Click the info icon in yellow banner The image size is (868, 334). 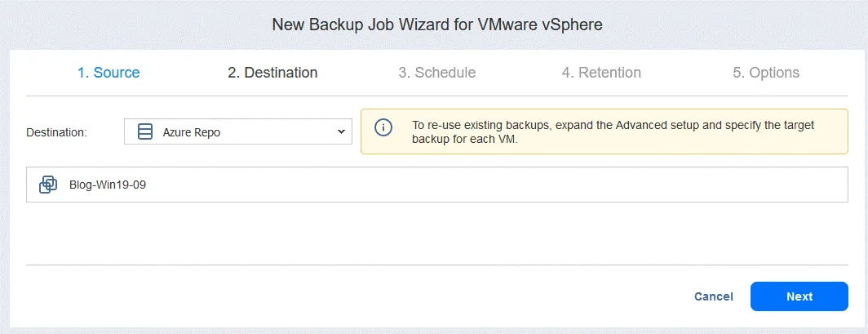383,127
